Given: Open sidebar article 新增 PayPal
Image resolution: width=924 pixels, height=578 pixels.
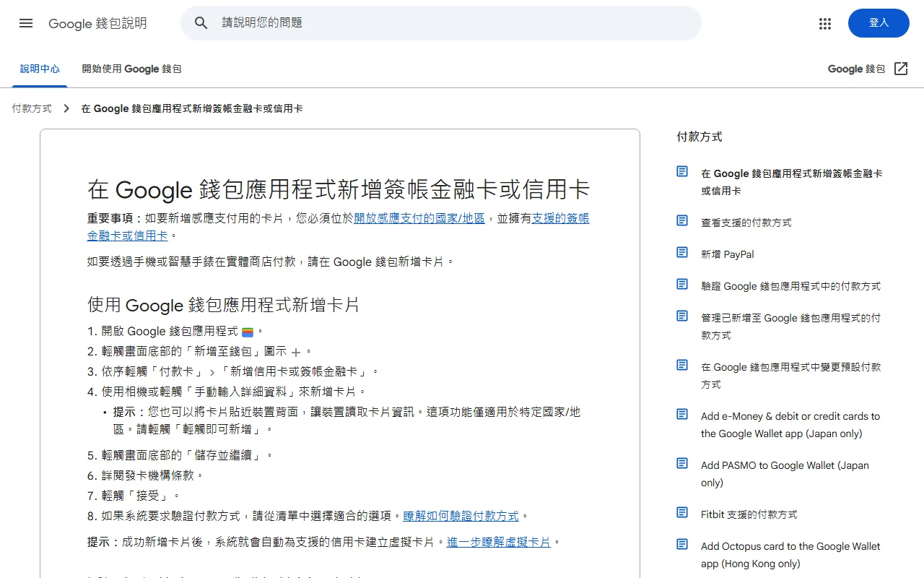Looking at the screenshot, I should point(728,254).
